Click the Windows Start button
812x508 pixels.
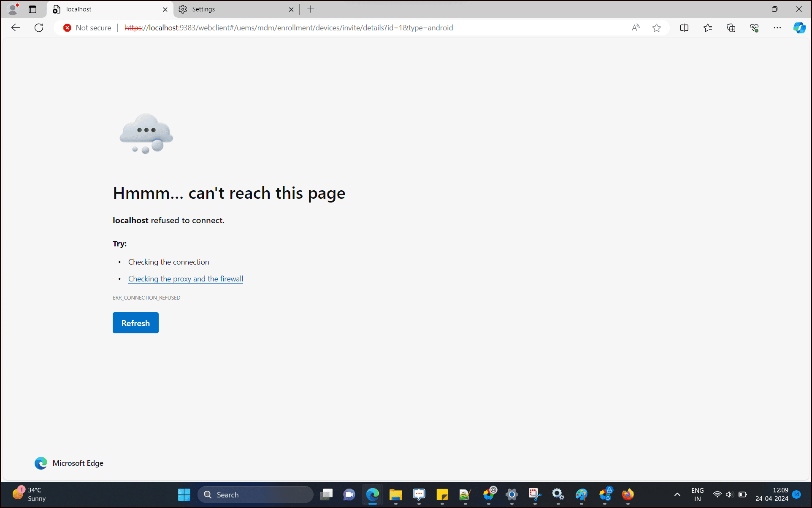pyautogui.click(x=184, y=494)
